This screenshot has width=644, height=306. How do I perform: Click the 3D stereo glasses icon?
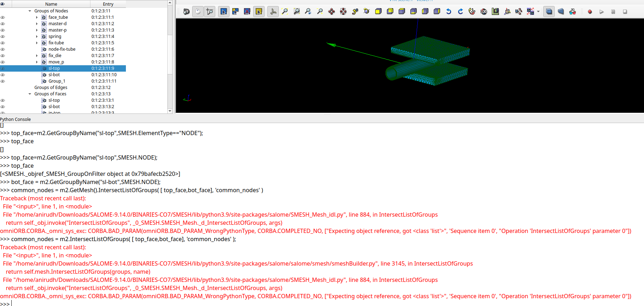pyautogui.click(x=572, y=12)
